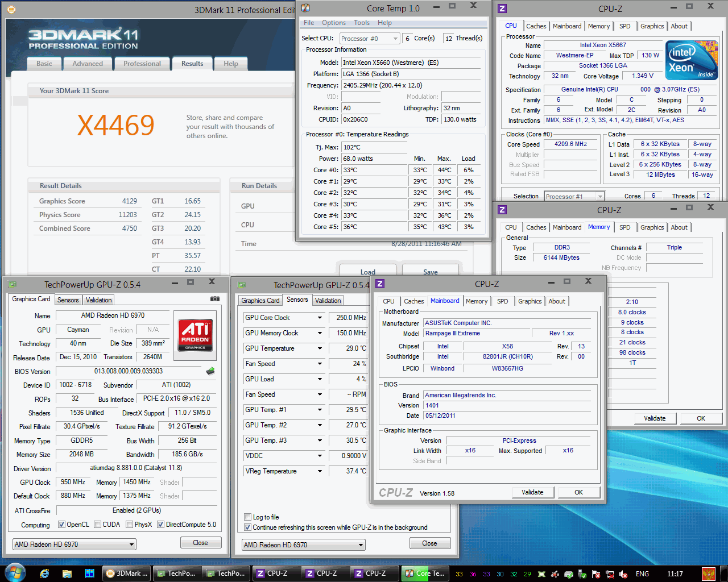Click the Core Temp title bar icon
The height and width of the screenshot is (582, 728).
coord(305,8)
